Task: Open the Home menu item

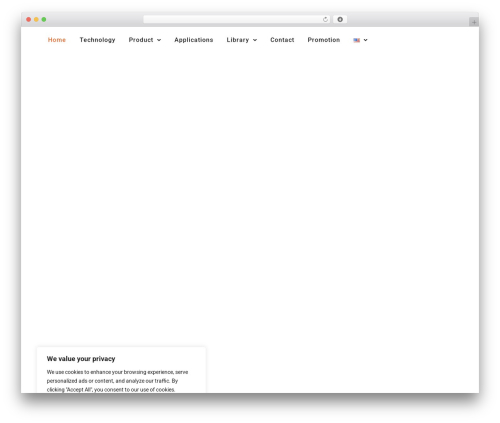Action: (x=57, y=40)
